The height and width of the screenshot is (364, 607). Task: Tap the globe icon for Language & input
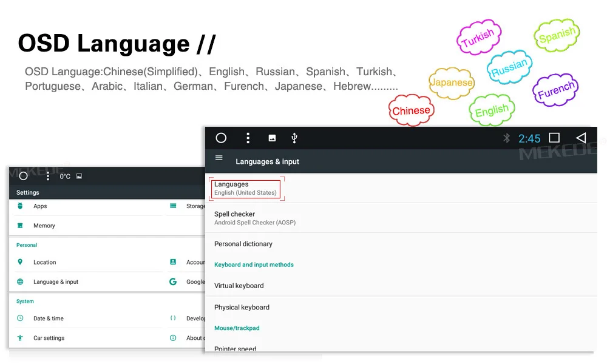tap(20, 281)
